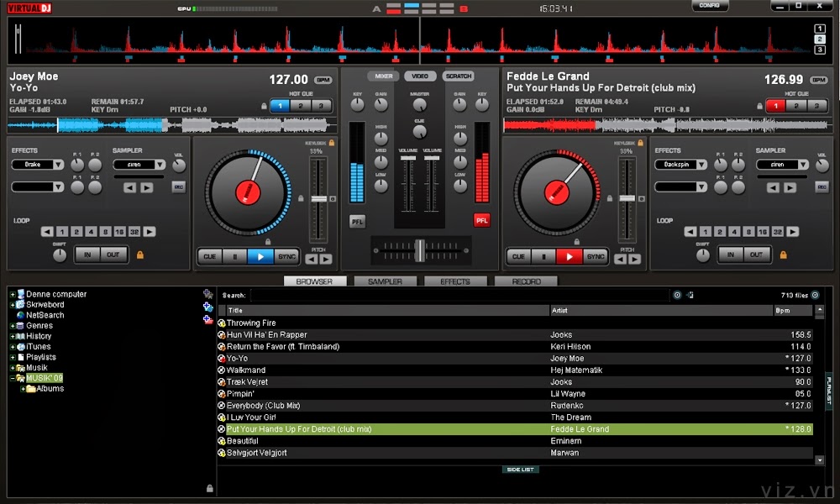Trigger left deck hot cue 2
Screen dimensions: 840x504
(301, 106)
